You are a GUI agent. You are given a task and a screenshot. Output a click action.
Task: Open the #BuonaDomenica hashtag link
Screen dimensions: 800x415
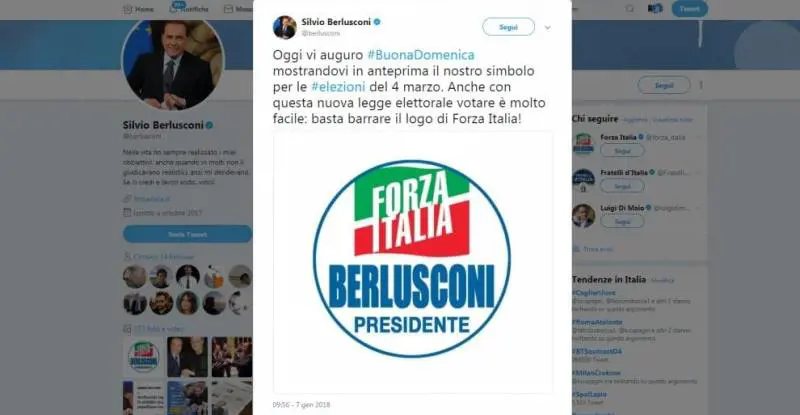[420, 55]
